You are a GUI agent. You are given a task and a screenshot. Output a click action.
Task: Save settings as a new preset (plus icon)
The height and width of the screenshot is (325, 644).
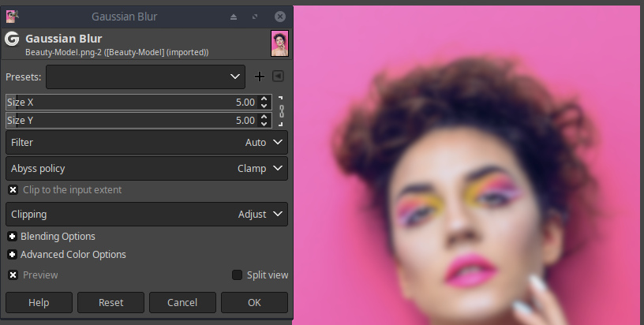point(259,77)
